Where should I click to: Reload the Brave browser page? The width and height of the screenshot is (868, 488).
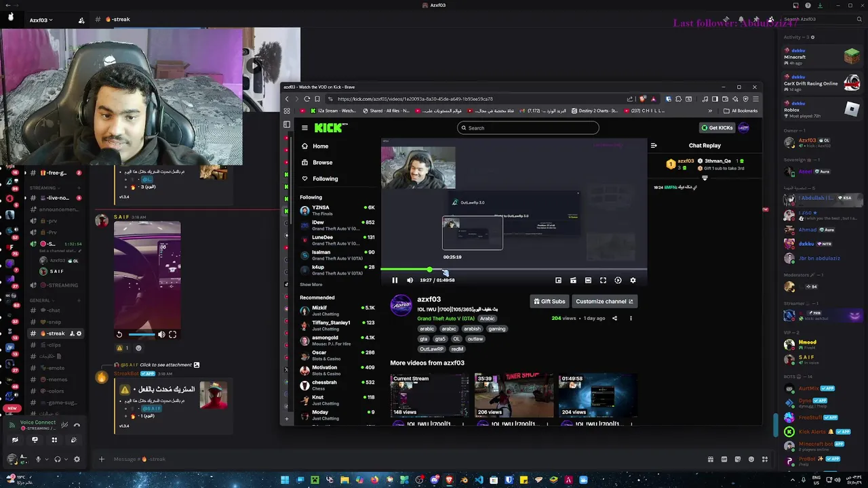(307, 99)
